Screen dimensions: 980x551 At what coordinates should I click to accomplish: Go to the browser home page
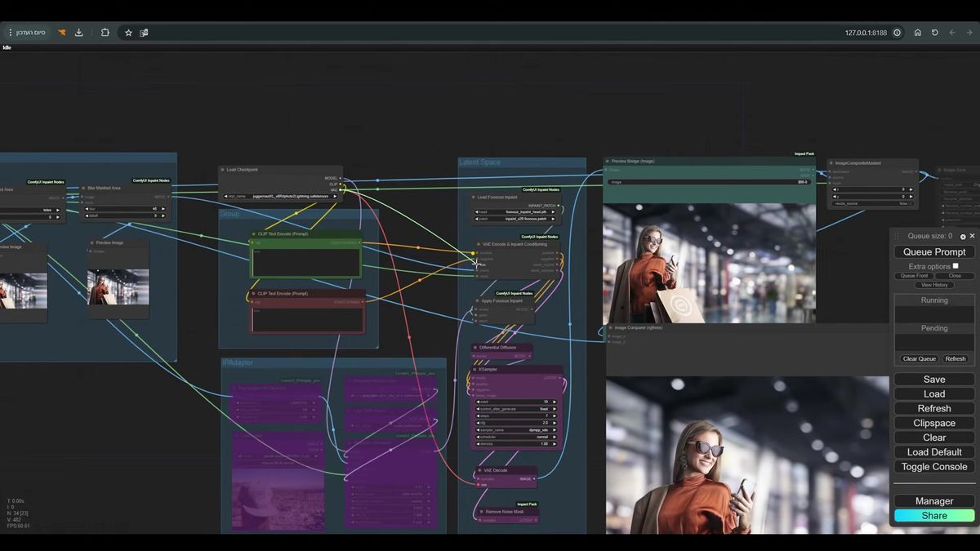click(918, 33)
